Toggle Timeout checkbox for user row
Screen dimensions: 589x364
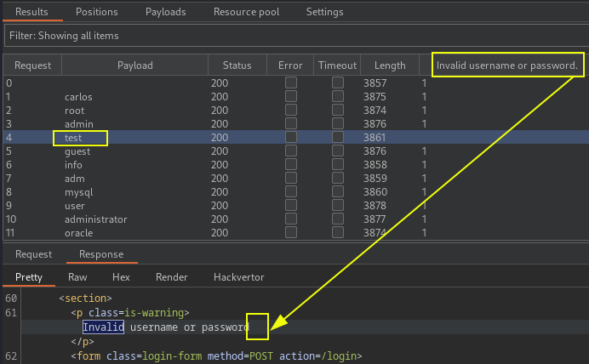(x=338, y=205)
